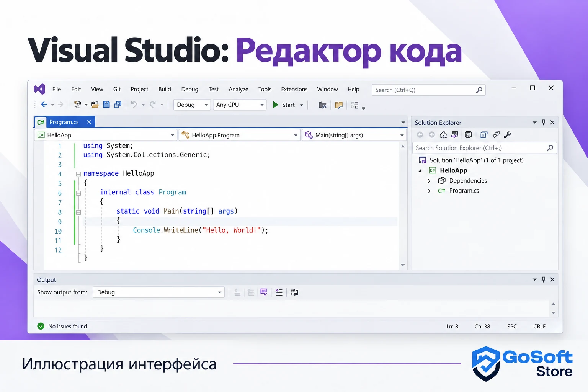Click the Undo arrow icon
The width and height of the screenshot is (588, 392).
(x=134, y=105)
